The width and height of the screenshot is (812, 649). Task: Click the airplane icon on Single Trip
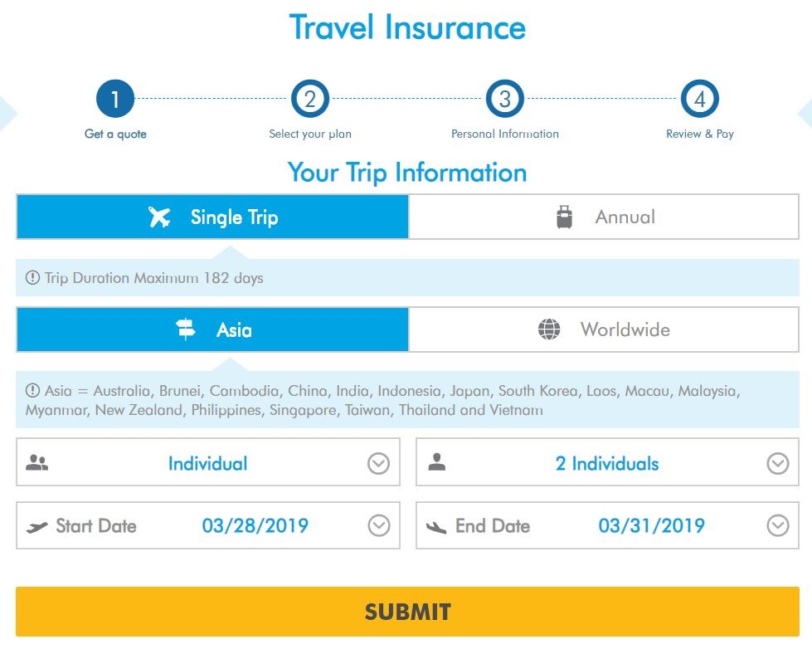[159, 217]
